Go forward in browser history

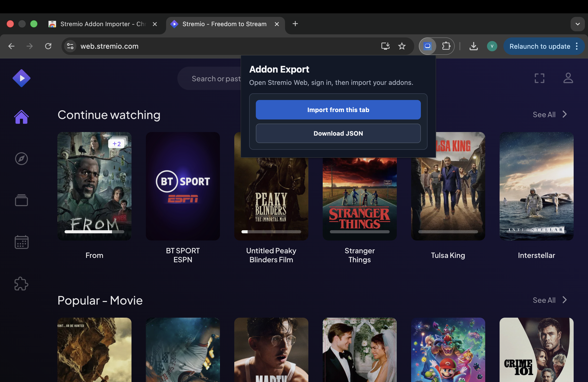click(30, 46)
